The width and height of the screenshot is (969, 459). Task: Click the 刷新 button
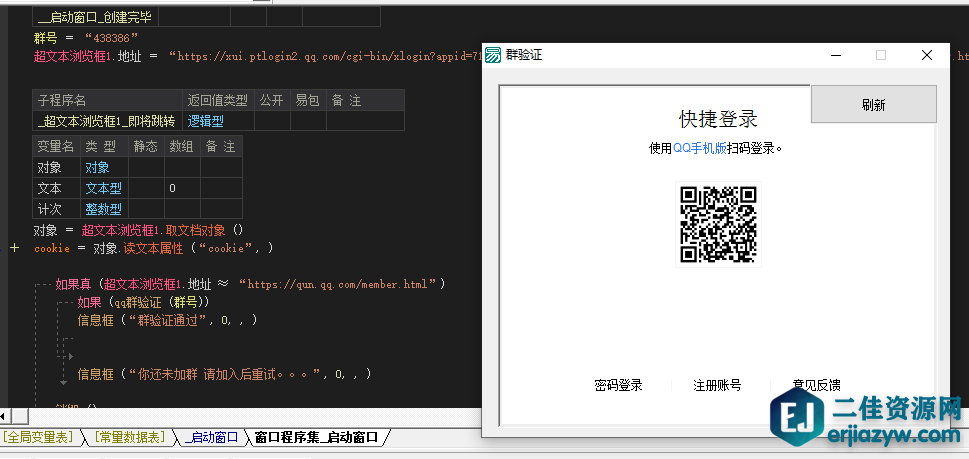[x=873, y=104]
